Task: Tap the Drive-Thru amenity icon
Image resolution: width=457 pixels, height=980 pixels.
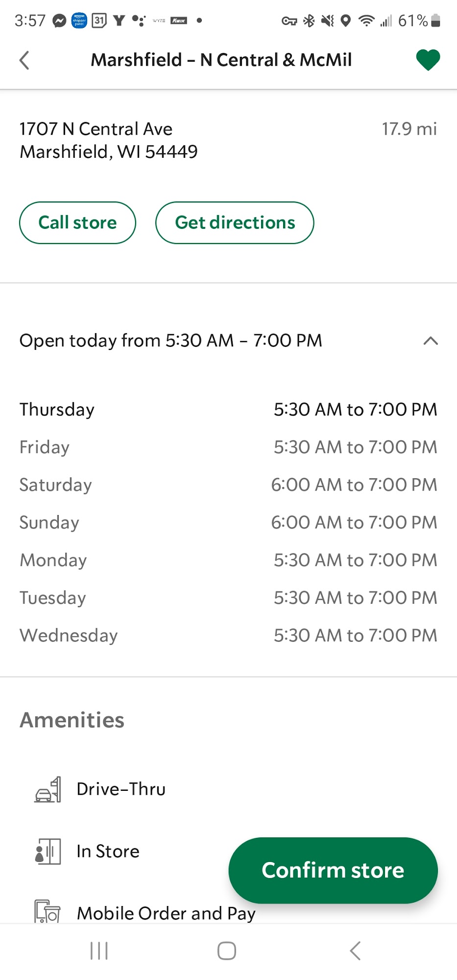Action: pyautogui.click(x=48, y=789)
